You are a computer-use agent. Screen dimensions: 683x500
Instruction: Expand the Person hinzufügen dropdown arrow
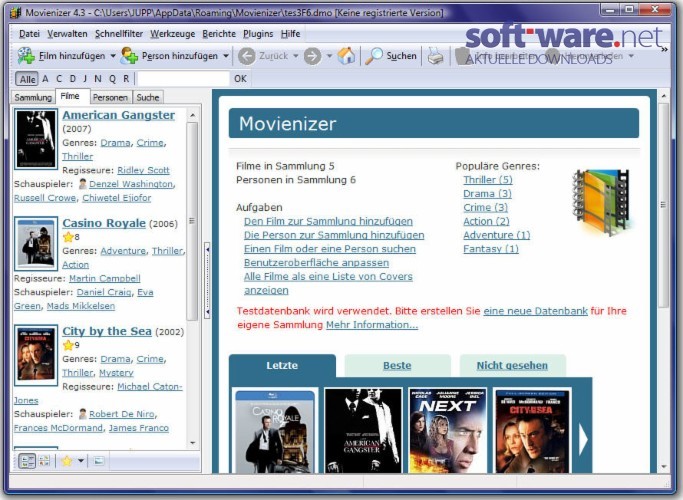point(226,56)
